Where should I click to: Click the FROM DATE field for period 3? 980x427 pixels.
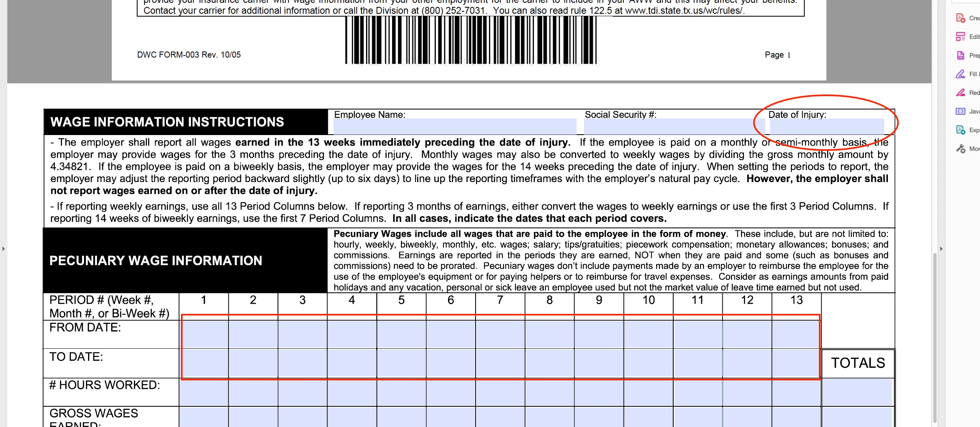coord(303,334)
